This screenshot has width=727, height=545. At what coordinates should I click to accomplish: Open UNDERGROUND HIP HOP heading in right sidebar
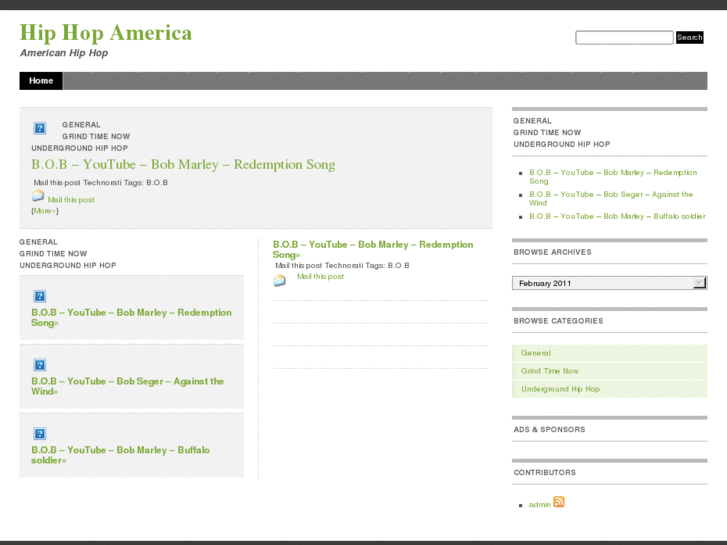561,144
